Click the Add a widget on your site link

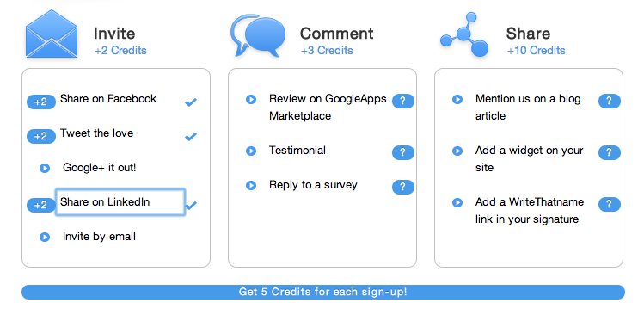pyautogui.click(x=529, y=158)
